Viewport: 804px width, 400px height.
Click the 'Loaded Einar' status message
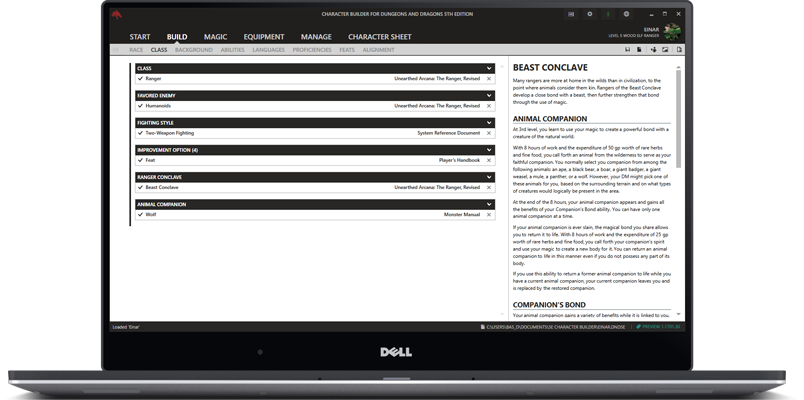click(x=127, y=327)
